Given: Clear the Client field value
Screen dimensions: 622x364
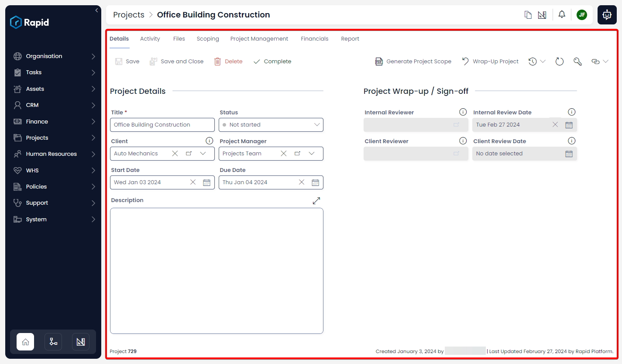Looking at the screenshot, I should [x=175, y=154].
